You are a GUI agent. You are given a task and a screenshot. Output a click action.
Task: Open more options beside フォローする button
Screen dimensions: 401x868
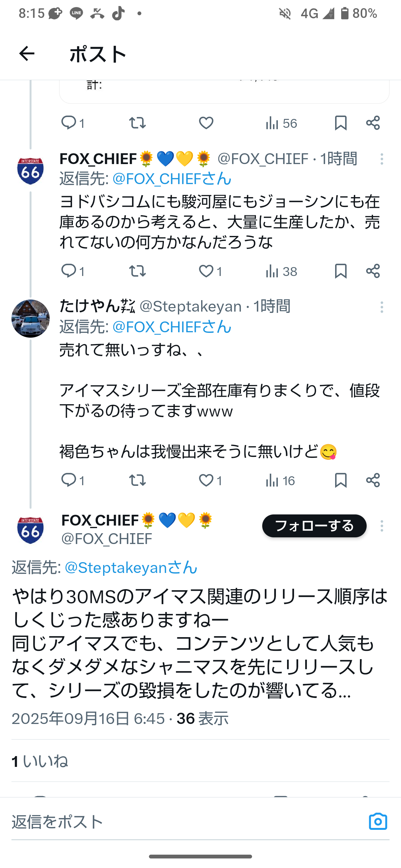[382, 526]
